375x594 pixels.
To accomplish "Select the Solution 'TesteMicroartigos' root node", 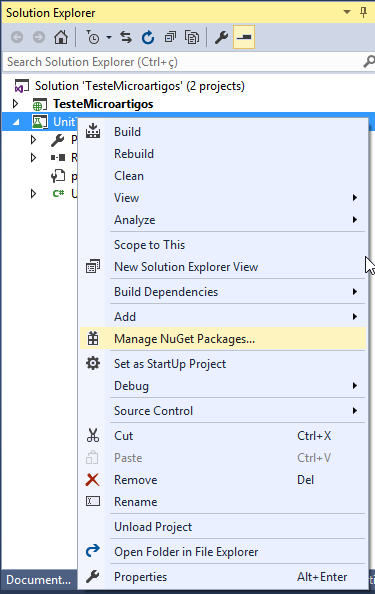I will (140, 86).
